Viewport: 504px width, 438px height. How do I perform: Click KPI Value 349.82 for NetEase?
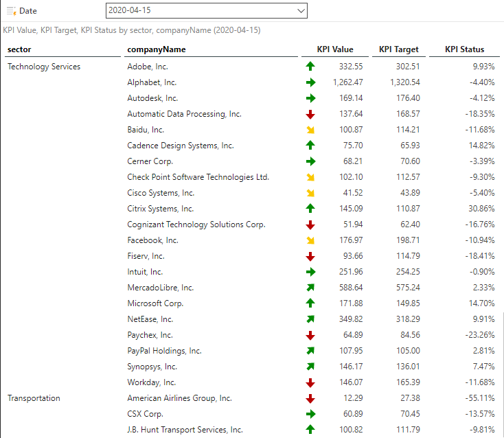point(351,319)
